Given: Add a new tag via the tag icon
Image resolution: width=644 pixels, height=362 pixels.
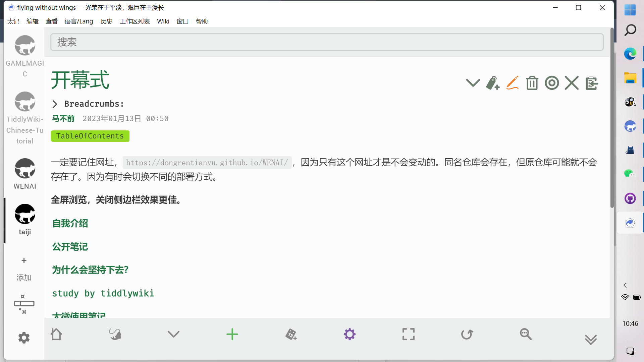Looking at the screenshot, I should coord(492,83).
